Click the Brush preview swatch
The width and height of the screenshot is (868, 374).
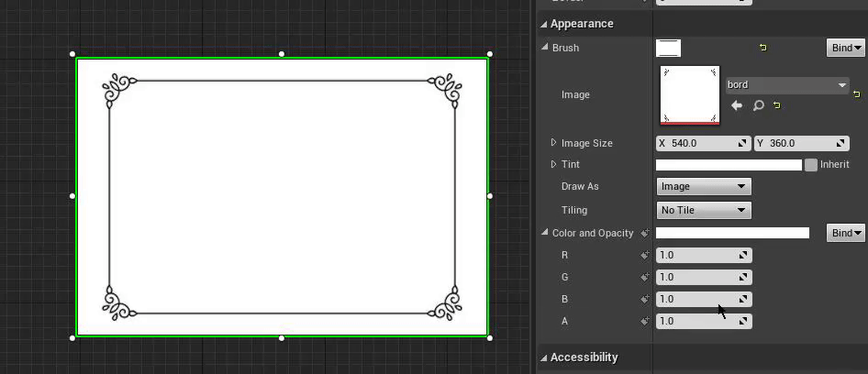click(669, 49)
